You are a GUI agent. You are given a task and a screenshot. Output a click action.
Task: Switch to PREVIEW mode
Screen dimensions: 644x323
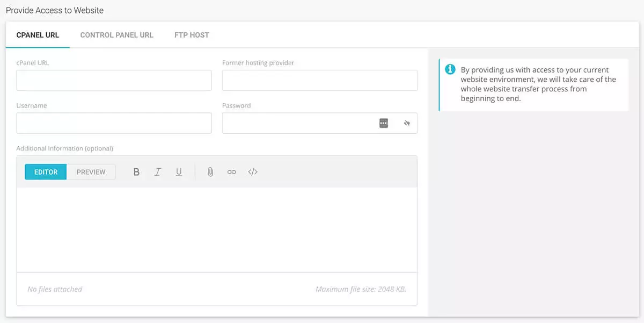tap(91, 172)
